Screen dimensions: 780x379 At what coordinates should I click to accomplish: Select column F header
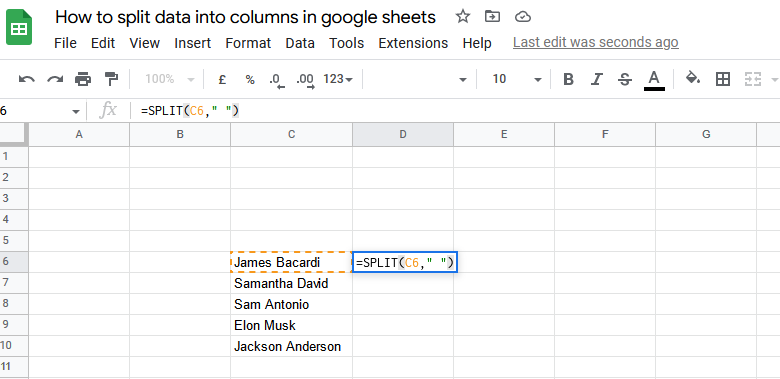(605, 134)
